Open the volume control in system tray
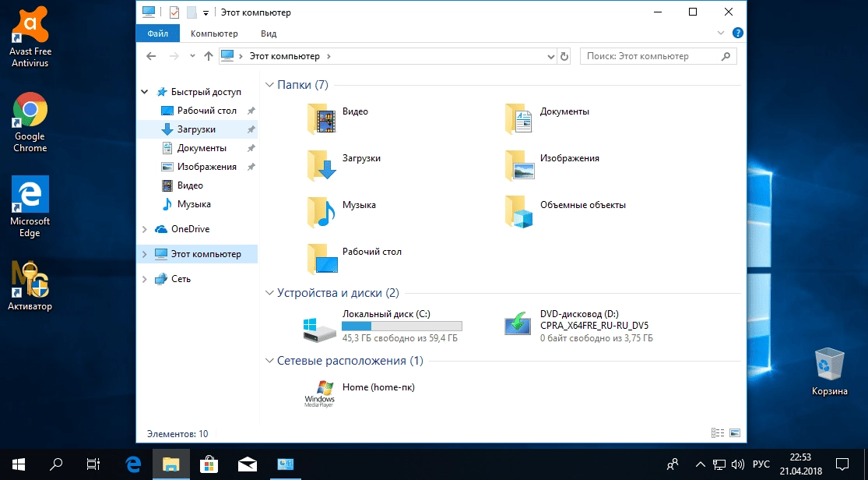The image size is (868, 480). [737, 464]
